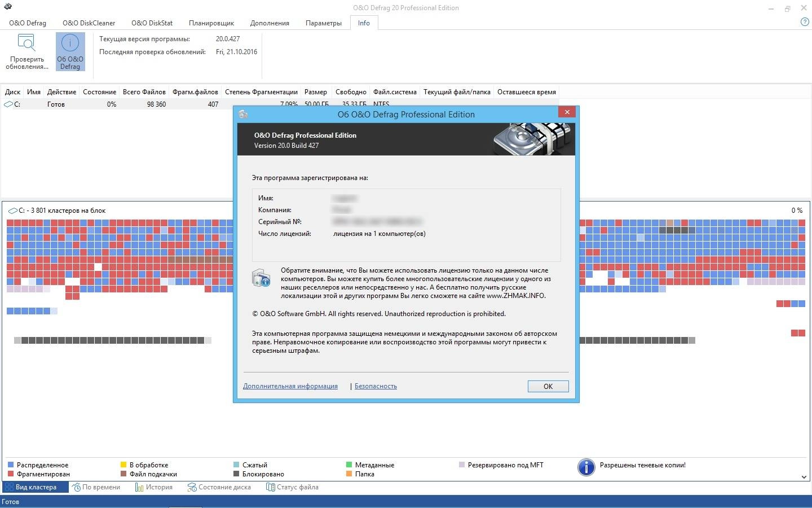Click the About O&O Defrag info icon
This screenshot has height=508, width=812.
70,43
